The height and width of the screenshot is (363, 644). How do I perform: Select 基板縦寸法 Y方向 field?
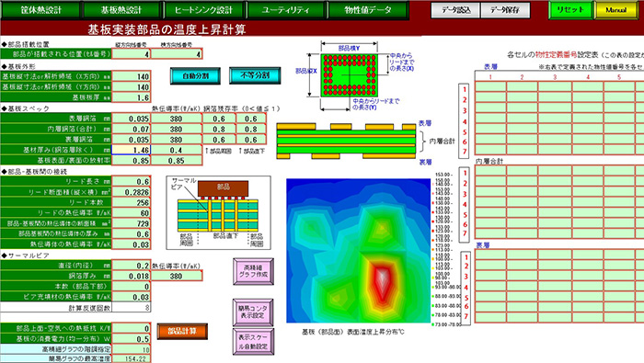[x=131, y=87]
